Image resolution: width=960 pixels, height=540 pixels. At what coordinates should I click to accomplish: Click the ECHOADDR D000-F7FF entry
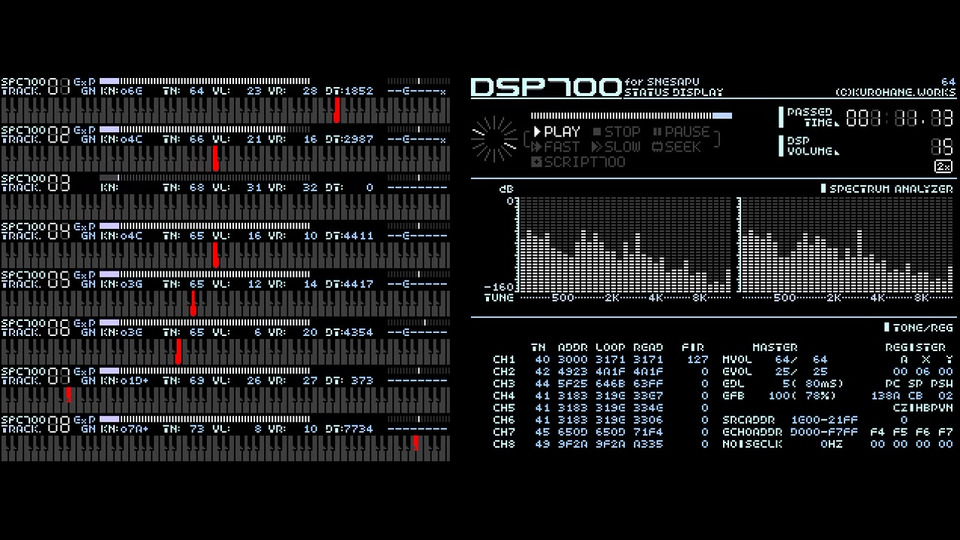[x=790, y=432]
